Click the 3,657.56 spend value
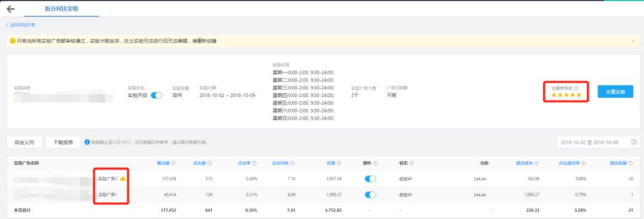Screen dimensions: 644x219 click(333, 179)
